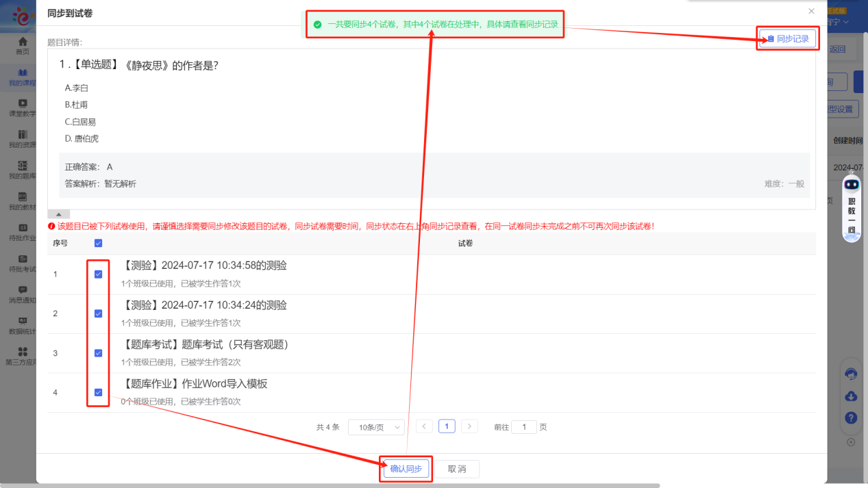868x488 pixels.
Task: Open the 同步记录 sync records button
Action: pos(788,39)
